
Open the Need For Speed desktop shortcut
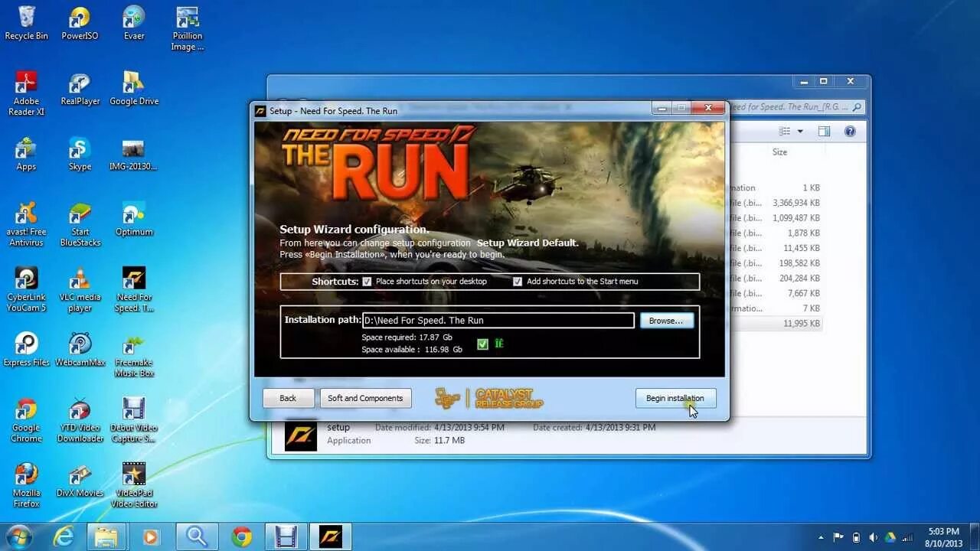pyautogui.click(x=134, y=289)
